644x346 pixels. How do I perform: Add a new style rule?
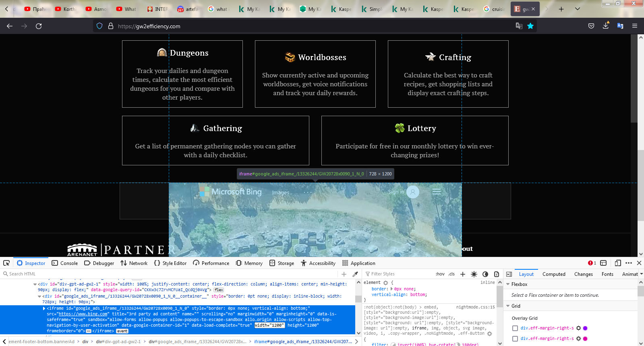[463, 274]
